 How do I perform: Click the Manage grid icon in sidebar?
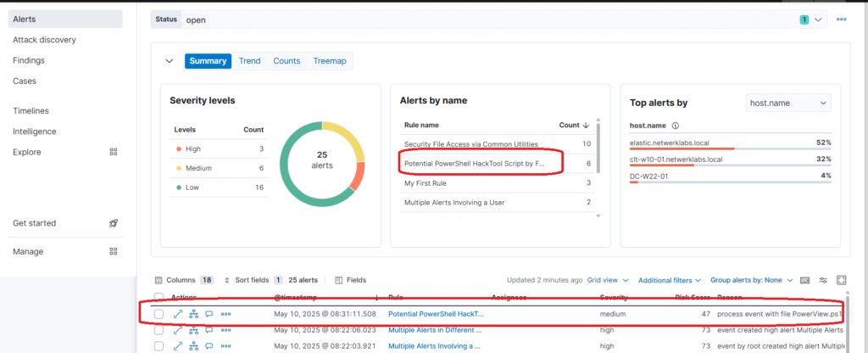pos(114,251)
